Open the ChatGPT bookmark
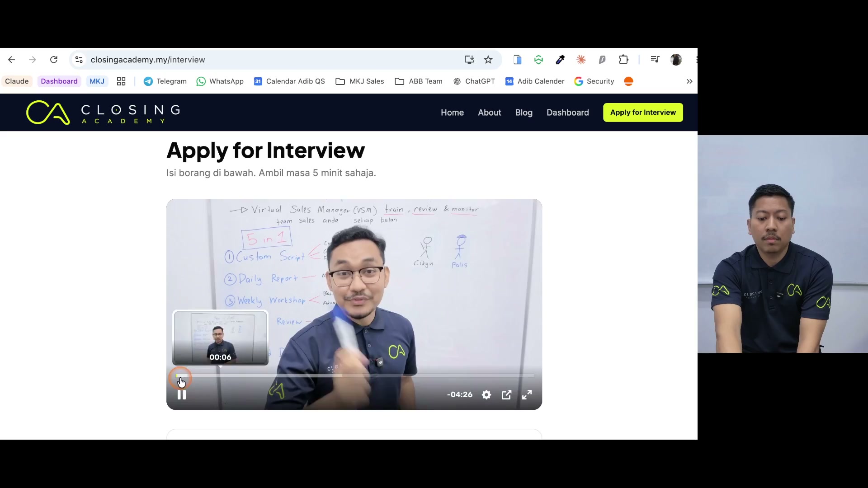The height and width of the screenshot is (488, 868). [x=474, y=81]
